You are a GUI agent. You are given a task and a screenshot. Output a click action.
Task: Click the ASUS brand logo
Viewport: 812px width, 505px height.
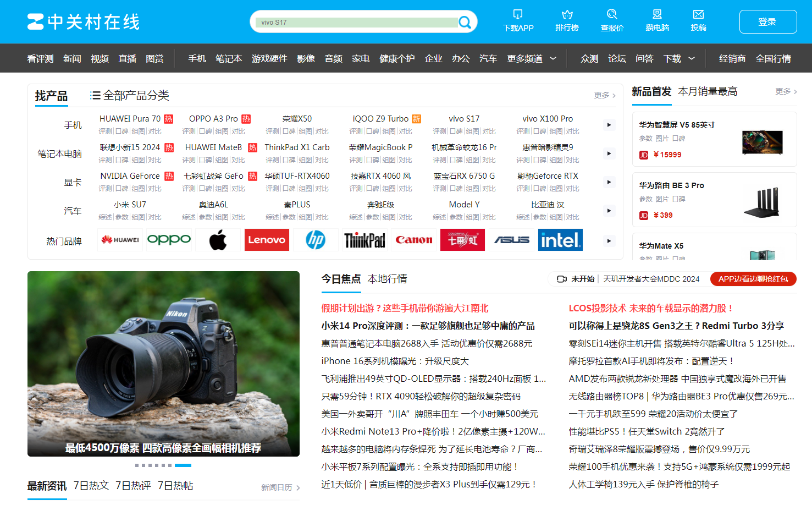pos(511,240)
